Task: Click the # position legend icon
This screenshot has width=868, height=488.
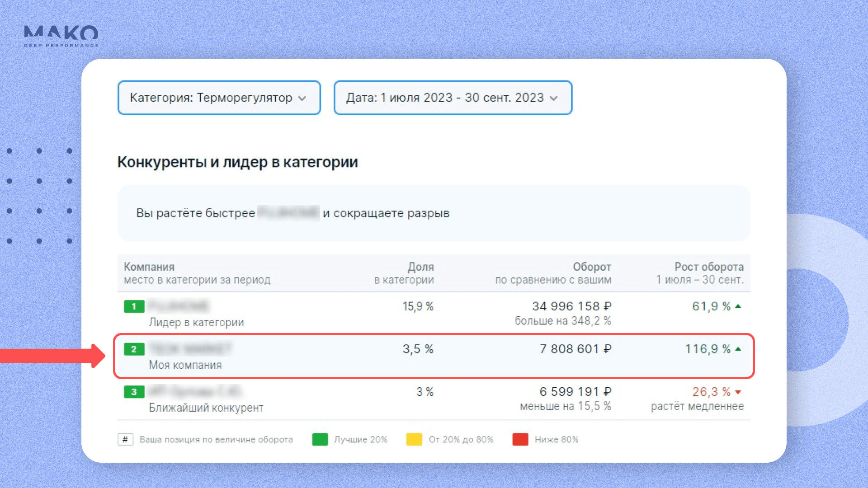Action: [125, 439]
